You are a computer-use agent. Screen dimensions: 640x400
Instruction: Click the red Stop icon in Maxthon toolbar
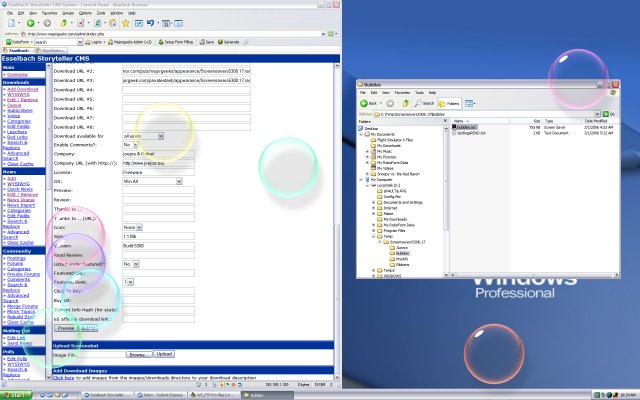80,23
